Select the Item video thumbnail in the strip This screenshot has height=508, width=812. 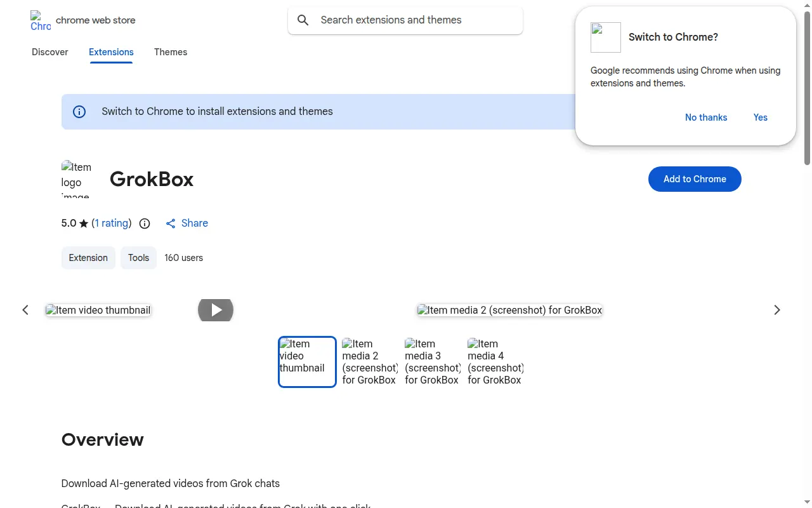307,362
